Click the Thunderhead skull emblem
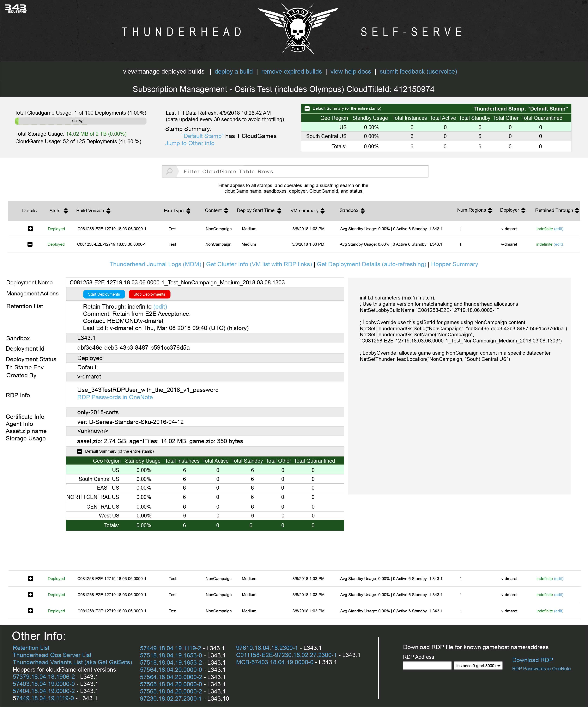 click(x=298, y=29)
